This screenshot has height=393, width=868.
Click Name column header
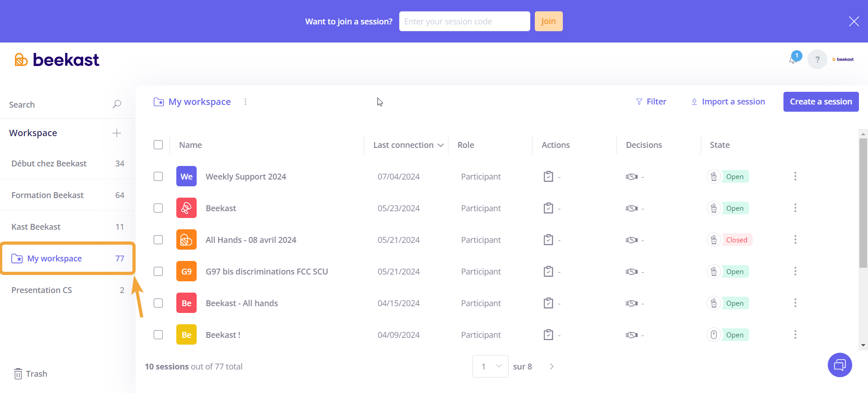click(x=190, y=145)
